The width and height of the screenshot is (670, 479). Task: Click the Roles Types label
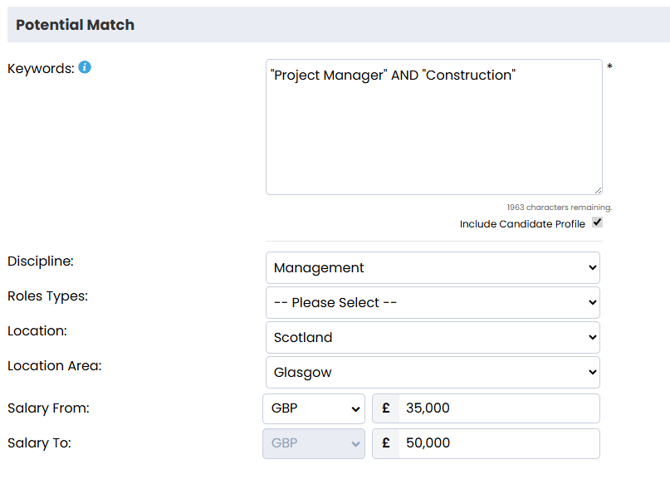point(47,296)
